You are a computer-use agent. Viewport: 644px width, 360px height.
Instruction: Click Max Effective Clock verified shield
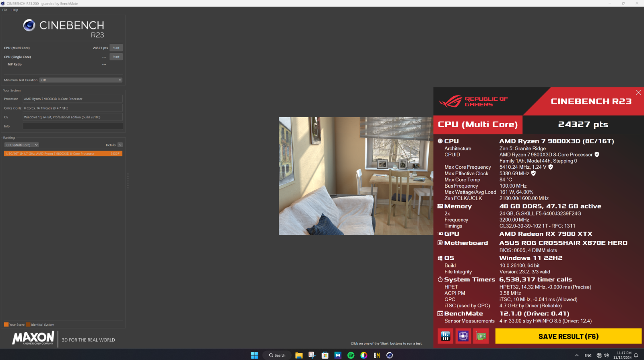(533, 174)
